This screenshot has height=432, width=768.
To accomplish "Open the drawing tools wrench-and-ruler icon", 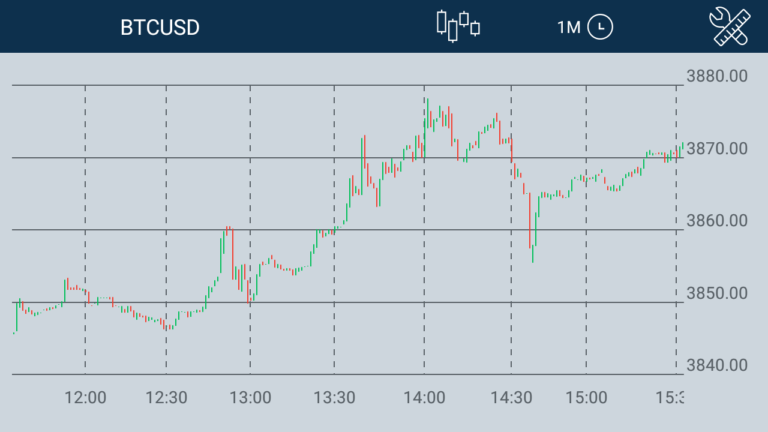I will [729, 26].
